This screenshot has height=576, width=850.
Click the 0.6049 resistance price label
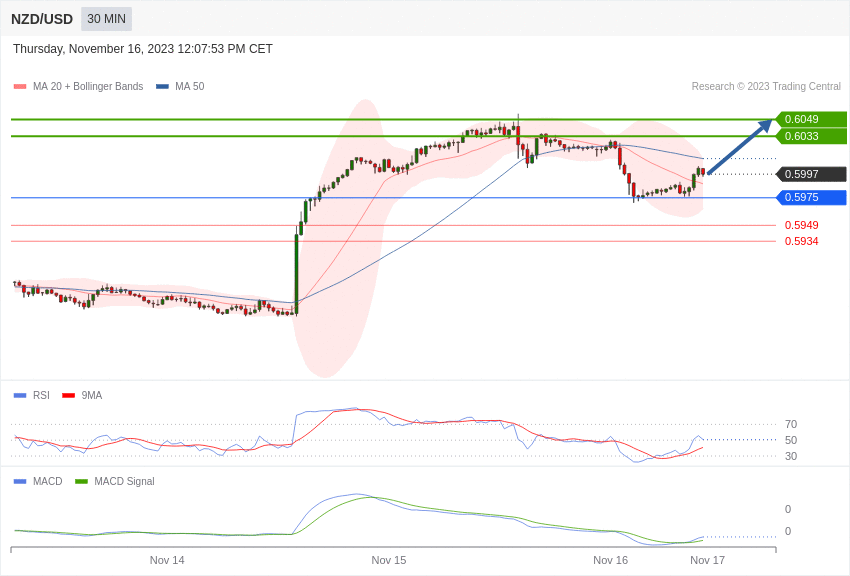[x=811, y=119]
